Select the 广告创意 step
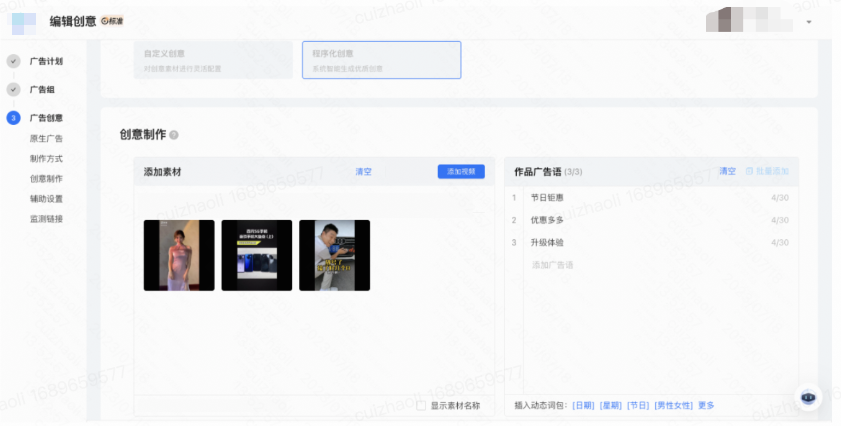841x426 pixels. (46, 118)
